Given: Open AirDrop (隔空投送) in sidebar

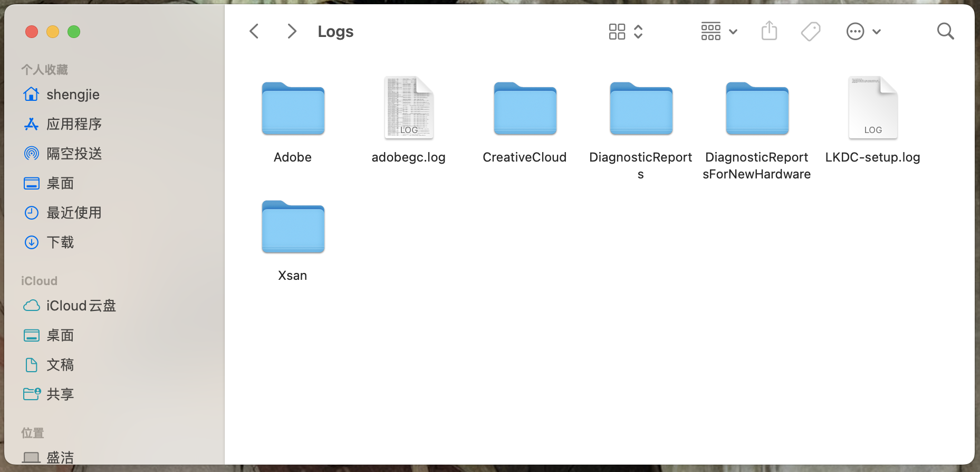Looking at the screenshot, I should tap(74, 154).
